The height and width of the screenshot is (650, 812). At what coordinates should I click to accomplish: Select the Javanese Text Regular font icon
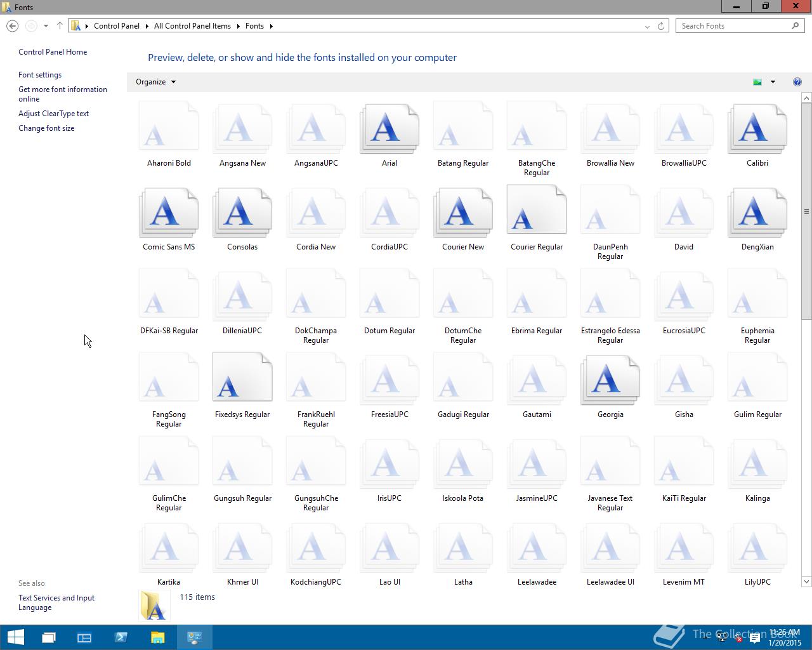610,461
